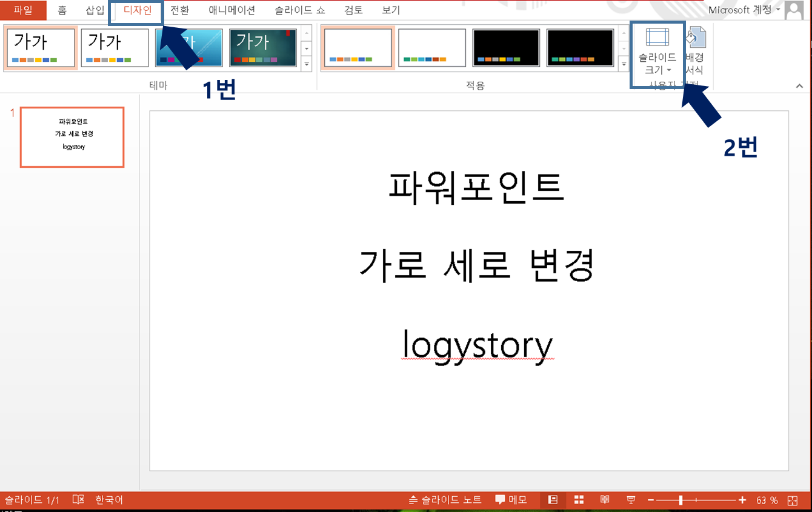
Task: Select the first black variant
Action: point(506,48)
